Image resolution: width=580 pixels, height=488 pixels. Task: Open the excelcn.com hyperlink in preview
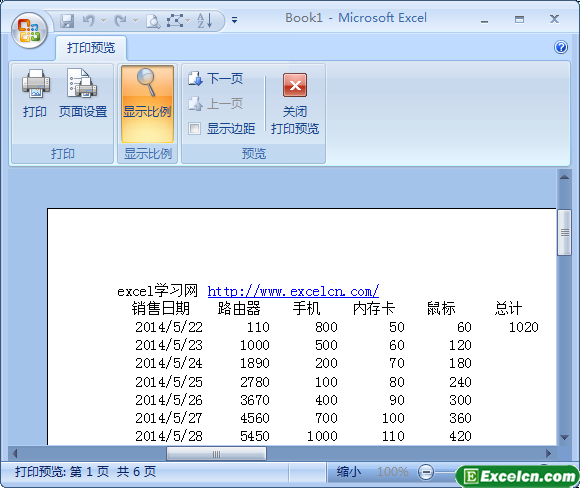[293, 292]
